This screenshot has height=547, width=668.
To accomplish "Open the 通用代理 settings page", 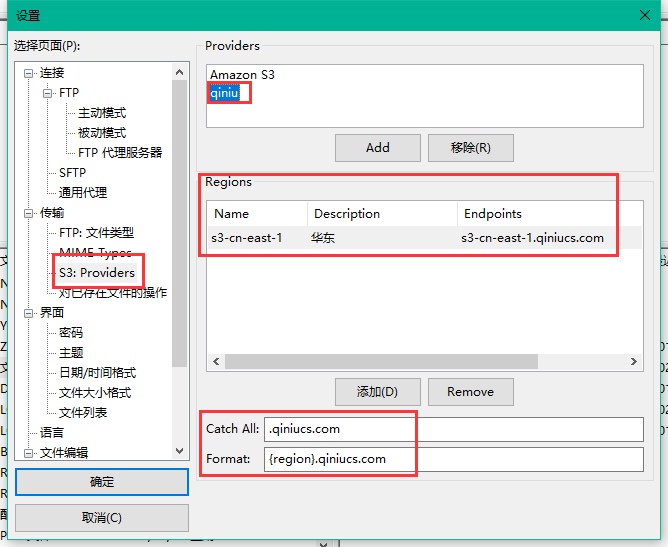I will 82,193.
